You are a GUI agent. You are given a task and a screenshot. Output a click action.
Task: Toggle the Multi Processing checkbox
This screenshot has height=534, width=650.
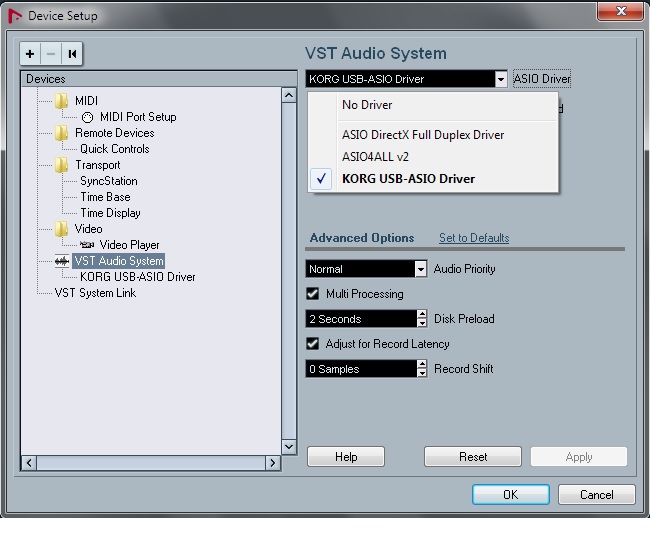[x=313, y=294]
